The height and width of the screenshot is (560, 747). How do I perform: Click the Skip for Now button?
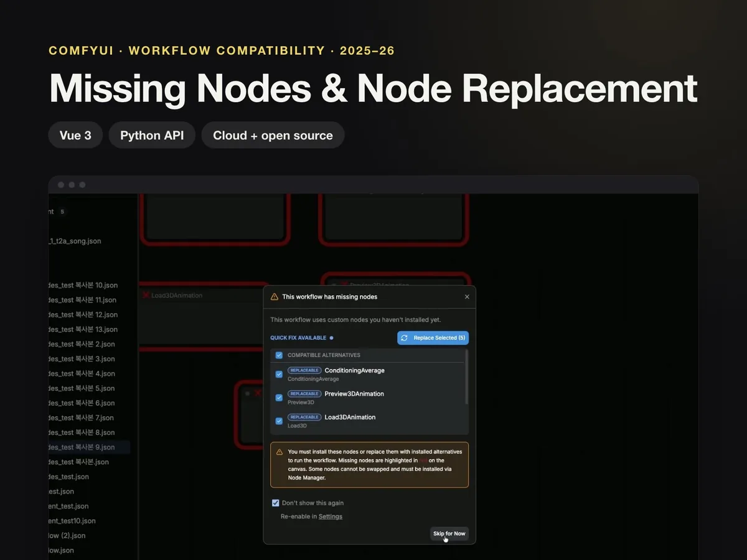pos(449,534)
